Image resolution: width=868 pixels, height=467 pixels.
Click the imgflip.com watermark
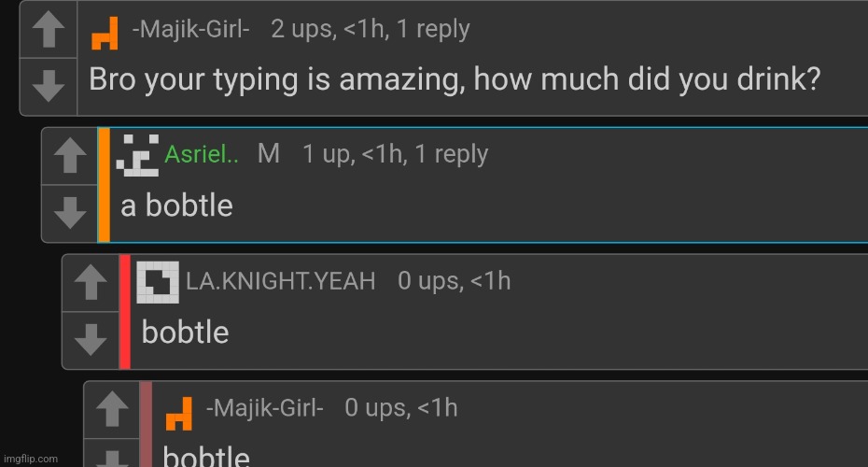pyautogui.click(x=31, y=459)
